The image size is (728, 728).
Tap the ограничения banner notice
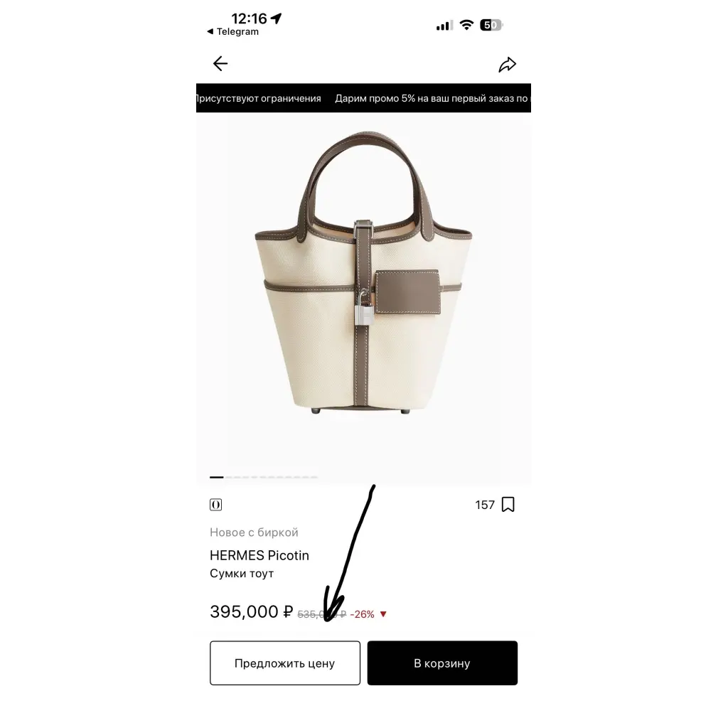point(259,98)
